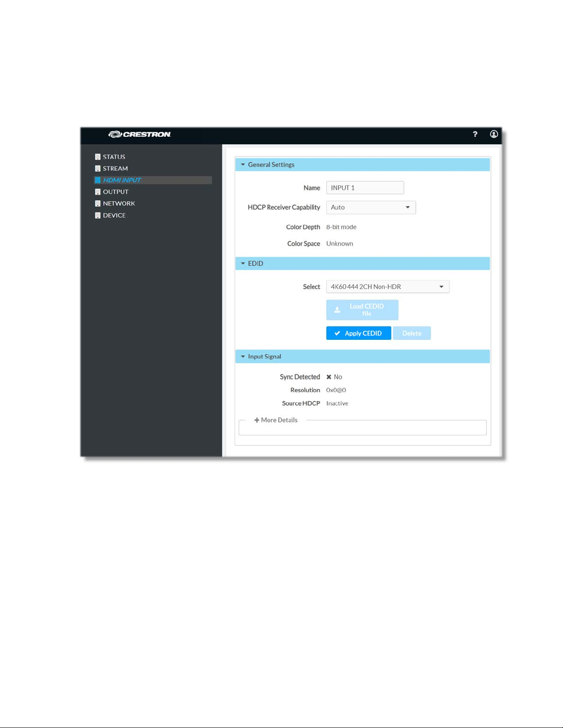Click the Apply CEDID button

358,333
